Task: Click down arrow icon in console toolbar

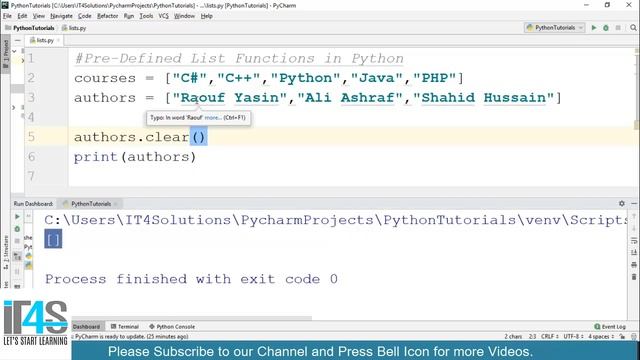Action: tap(634, 229)
